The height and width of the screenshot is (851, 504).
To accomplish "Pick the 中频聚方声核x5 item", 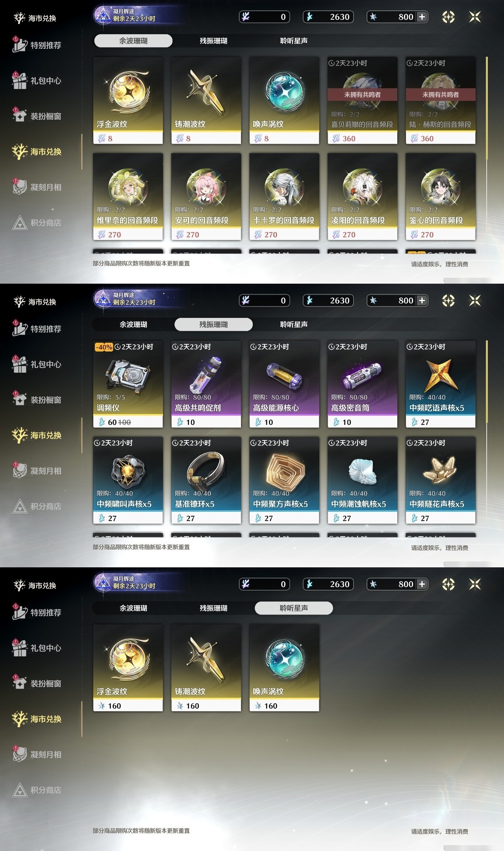I will coord(284,480).
